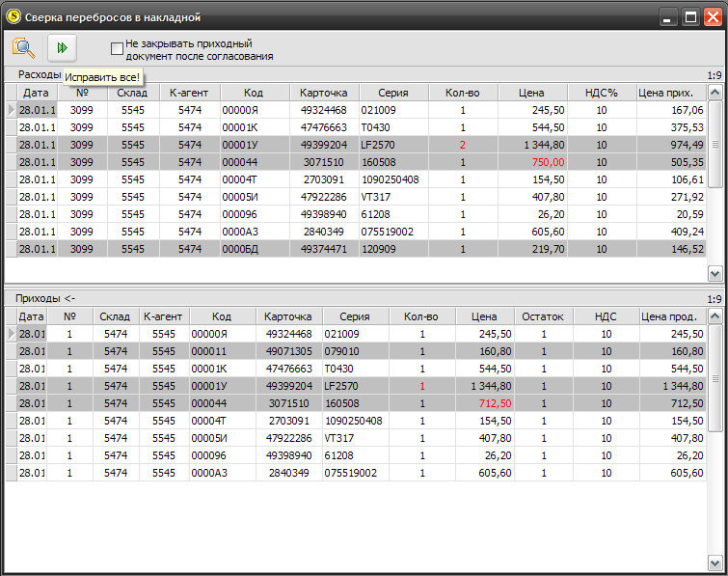Maximize the Сверка перебросов window
The image size is (728, 576).
tap(690, 17)
